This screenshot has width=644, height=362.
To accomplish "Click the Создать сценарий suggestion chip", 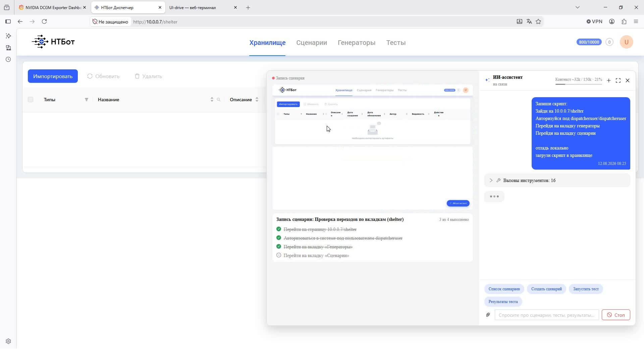I will click(x=546, y=289).
